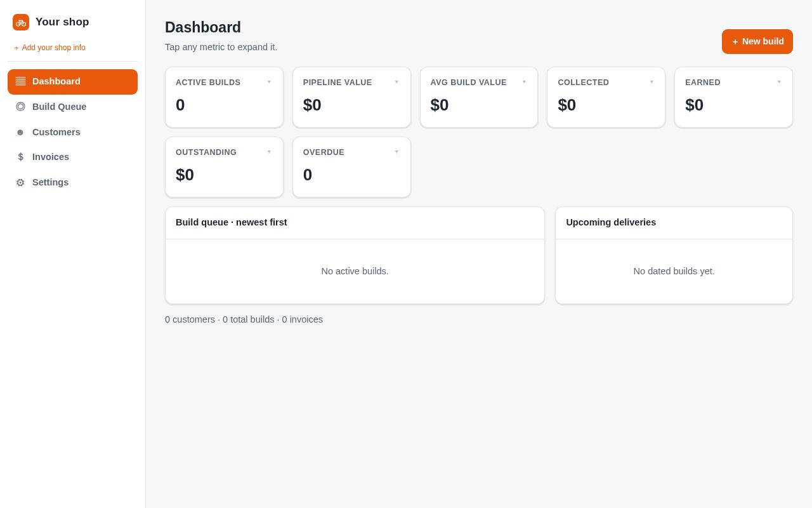Click the Settings gear icon
The image size is (812, 508).
coord(20,182)
